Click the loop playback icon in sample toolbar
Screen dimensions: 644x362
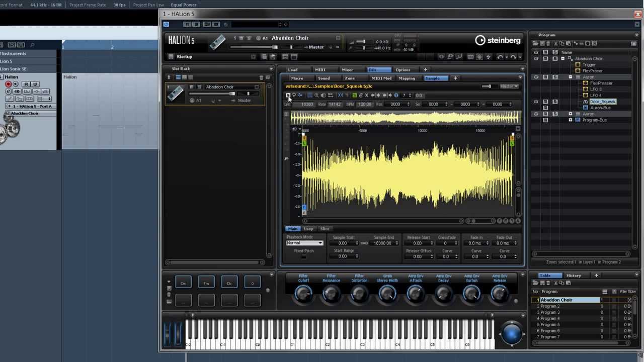click(294, 95)
